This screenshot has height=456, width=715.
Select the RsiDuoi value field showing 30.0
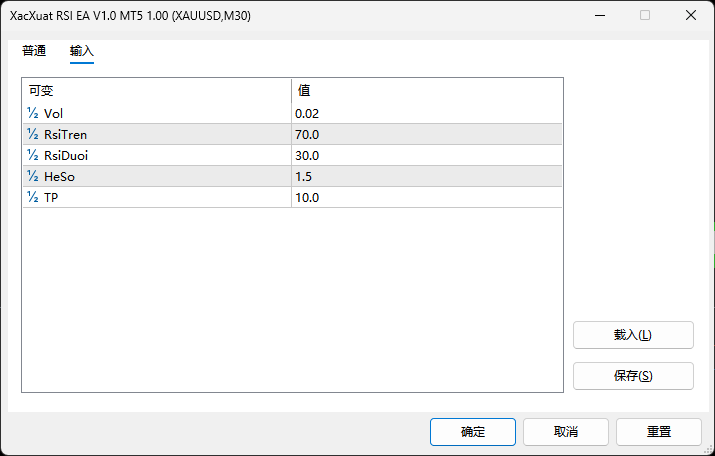click(x=426, y=155)
